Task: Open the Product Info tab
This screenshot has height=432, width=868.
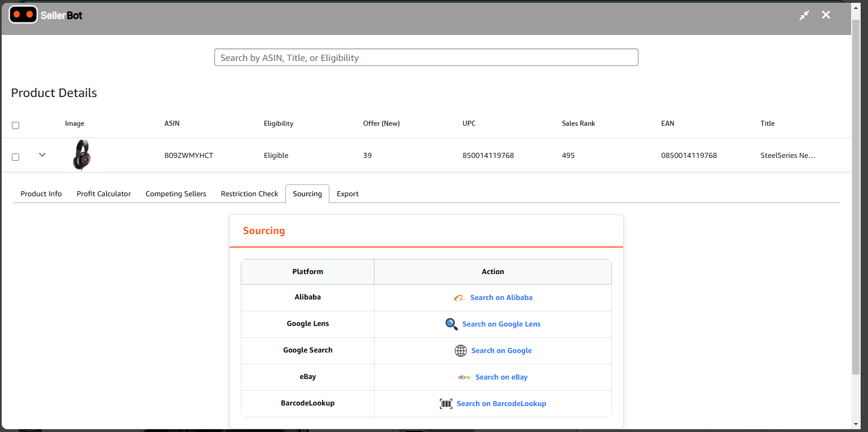Action: (41, 193)
